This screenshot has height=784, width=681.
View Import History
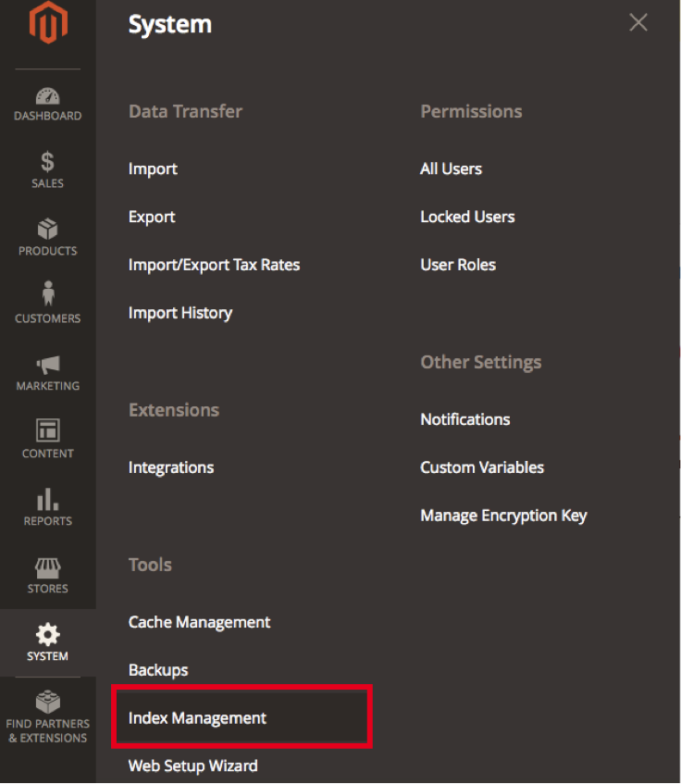click(180, 313)
